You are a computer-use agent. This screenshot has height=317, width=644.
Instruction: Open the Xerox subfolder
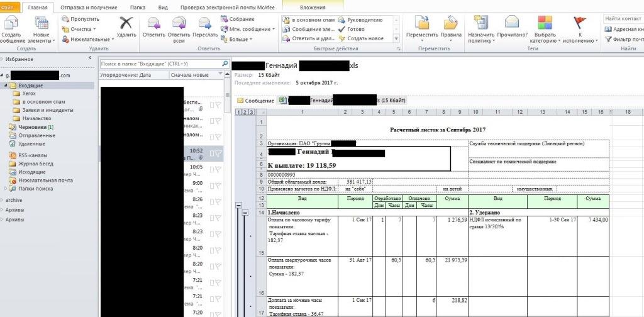[25, 94]
